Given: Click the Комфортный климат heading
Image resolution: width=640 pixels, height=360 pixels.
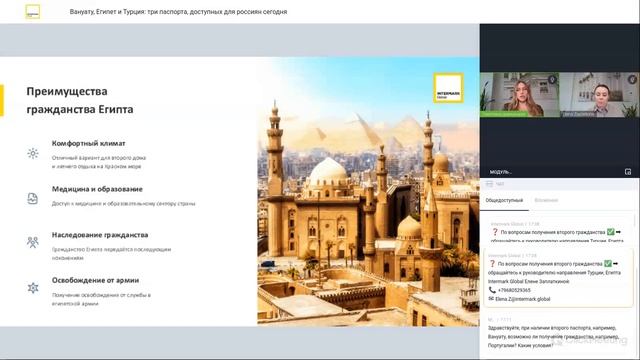Looking at the screenshot, I should point(89,143).
